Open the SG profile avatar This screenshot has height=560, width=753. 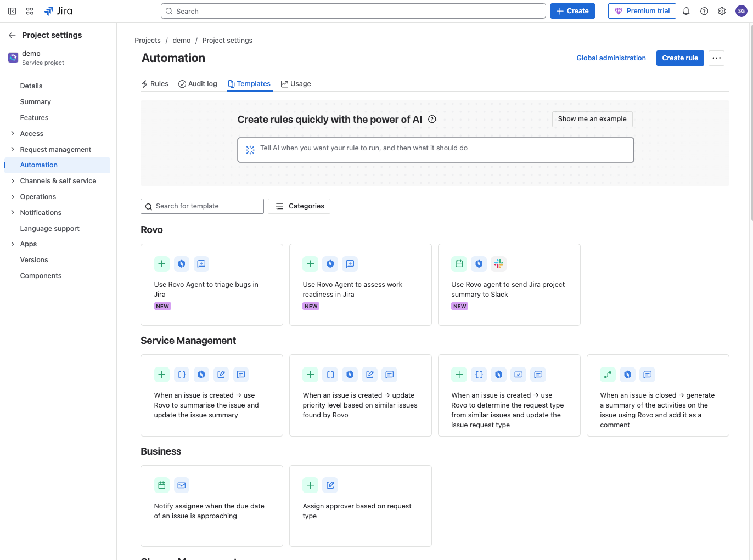click(741, 11)
